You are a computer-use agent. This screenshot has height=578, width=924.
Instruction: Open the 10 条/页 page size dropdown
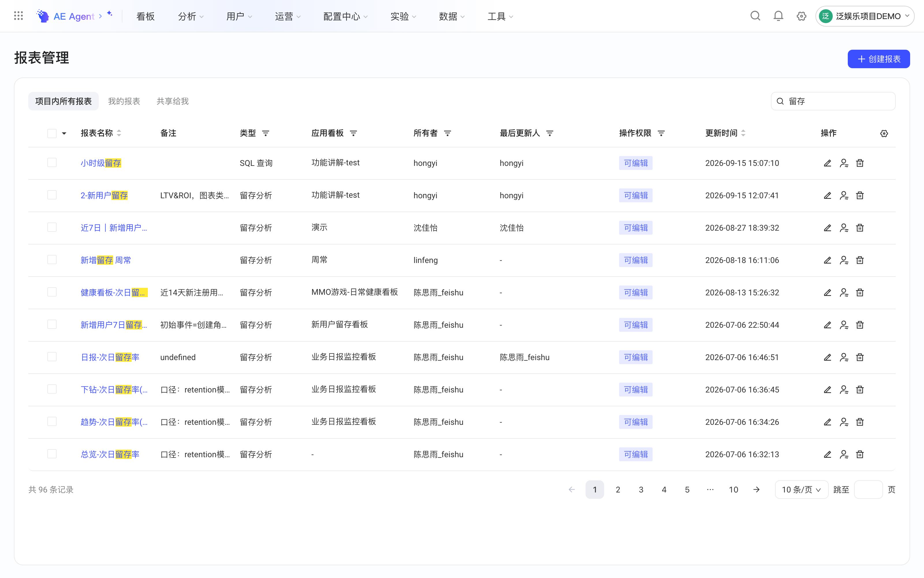click(x=802, y=490)
